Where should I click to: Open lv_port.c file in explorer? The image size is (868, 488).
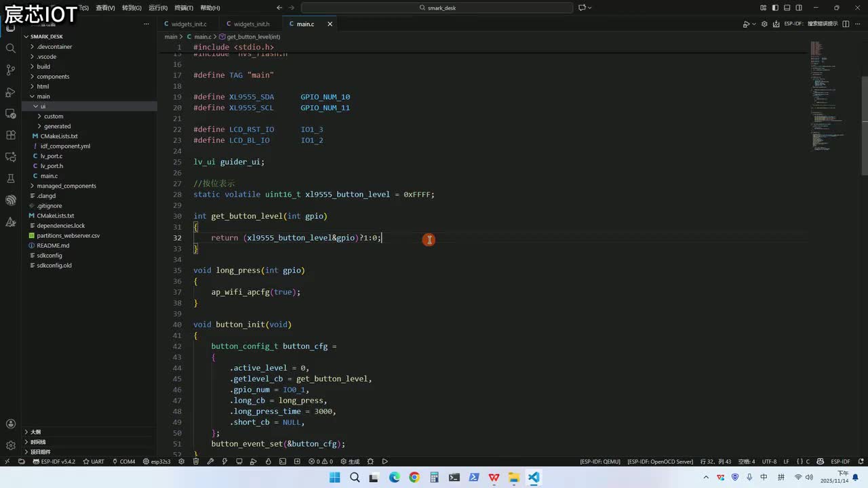click(x=90, y=156)
